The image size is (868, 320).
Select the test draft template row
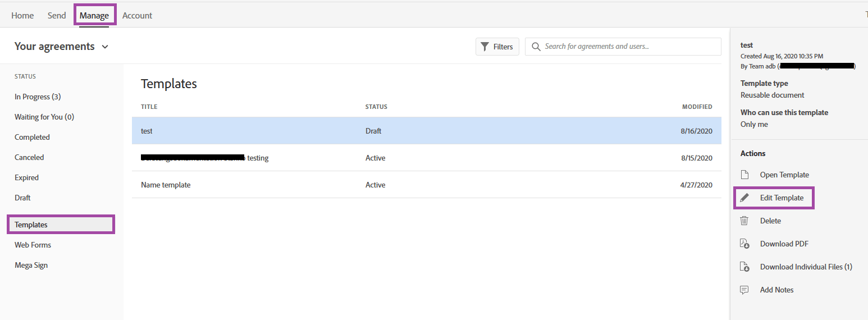[x=427, y=131]
